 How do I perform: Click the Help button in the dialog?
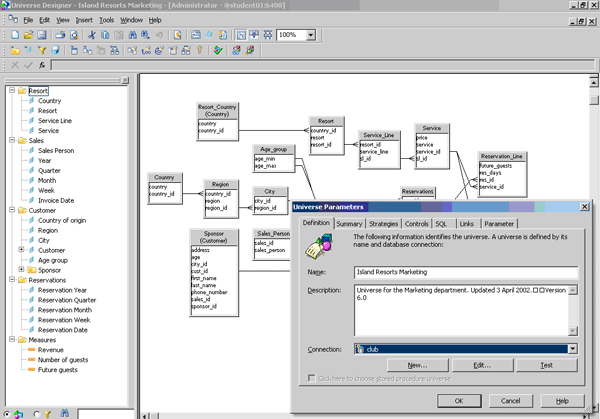coord(562,401)
